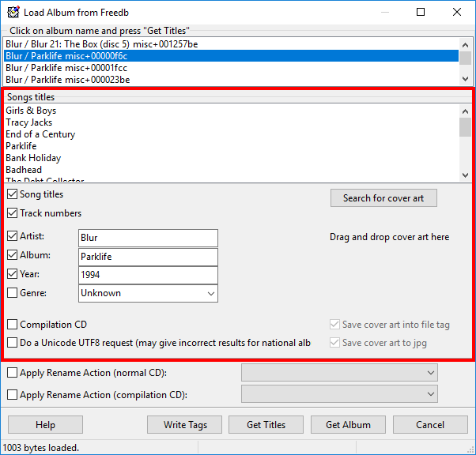476x455 pixels.
Task: Select Blur 21: The Box (disc 5) entry
Action: pos(231,44)
